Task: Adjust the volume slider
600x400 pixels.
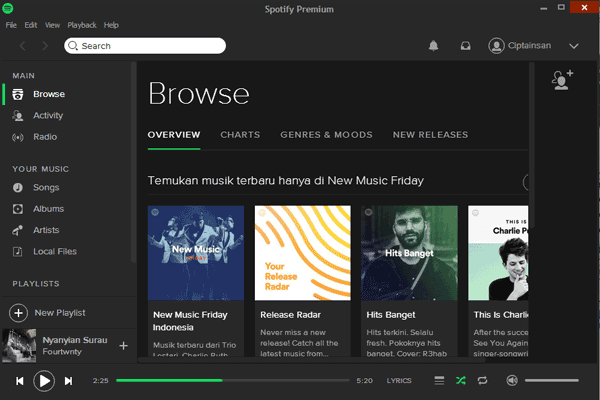Action: point(551,380)
